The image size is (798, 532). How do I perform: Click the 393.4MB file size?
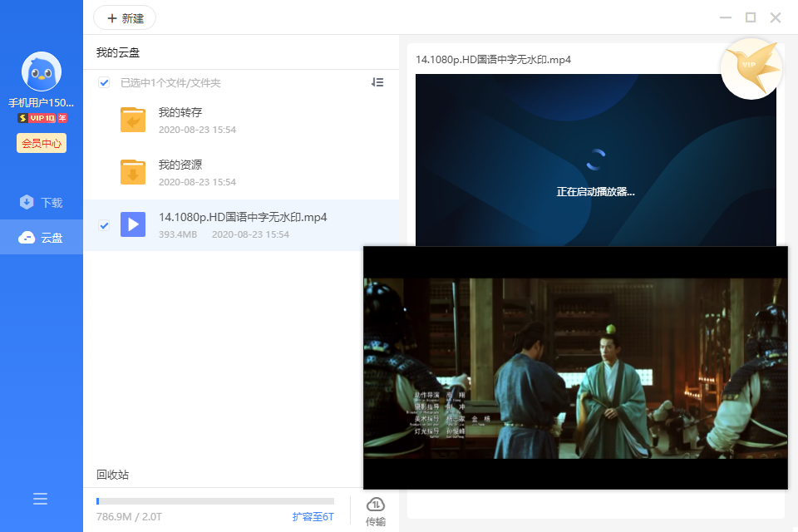[178, 234]
